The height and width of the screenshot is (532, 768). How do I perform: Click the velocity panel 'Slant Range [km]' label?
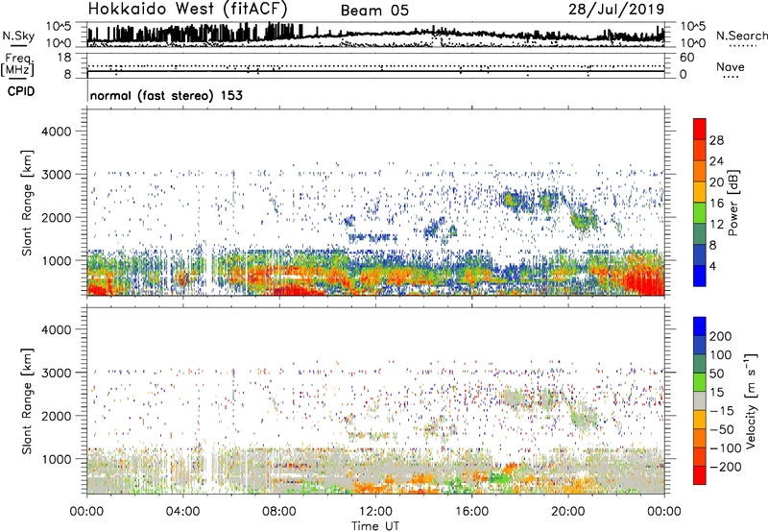click(27, 400)
